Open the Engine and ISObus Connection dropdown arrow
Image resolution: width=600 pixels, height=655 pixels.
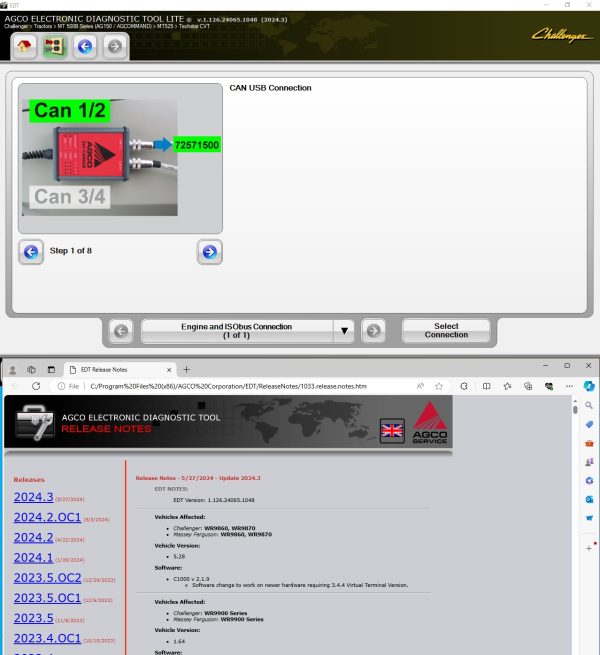tap(344, 331)
